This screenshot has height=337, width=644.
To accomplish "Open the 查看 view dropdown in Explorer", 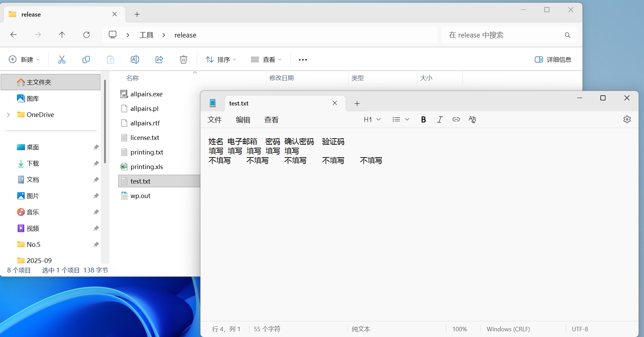I will pos(266,59).
